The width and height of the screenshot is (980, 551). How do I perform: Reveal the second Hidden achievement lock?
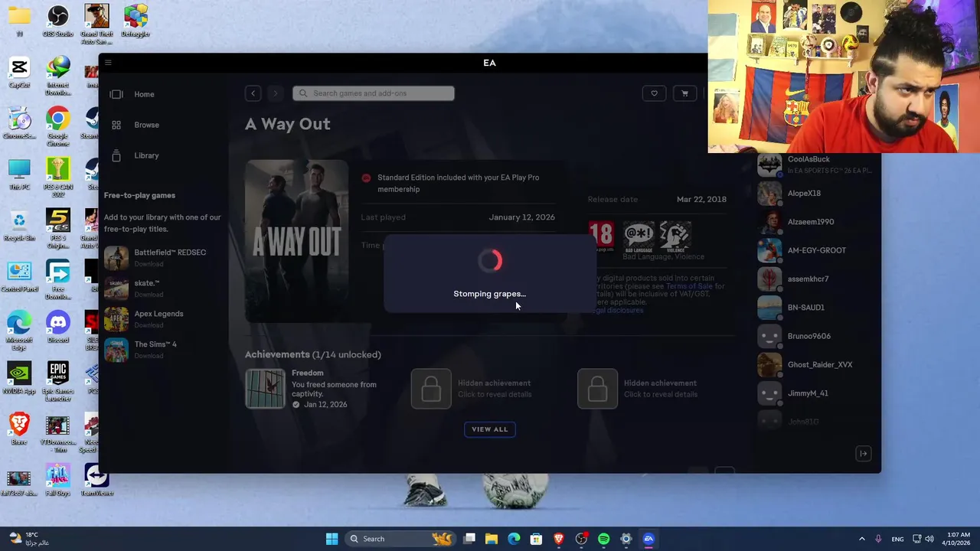coord(597,389)
